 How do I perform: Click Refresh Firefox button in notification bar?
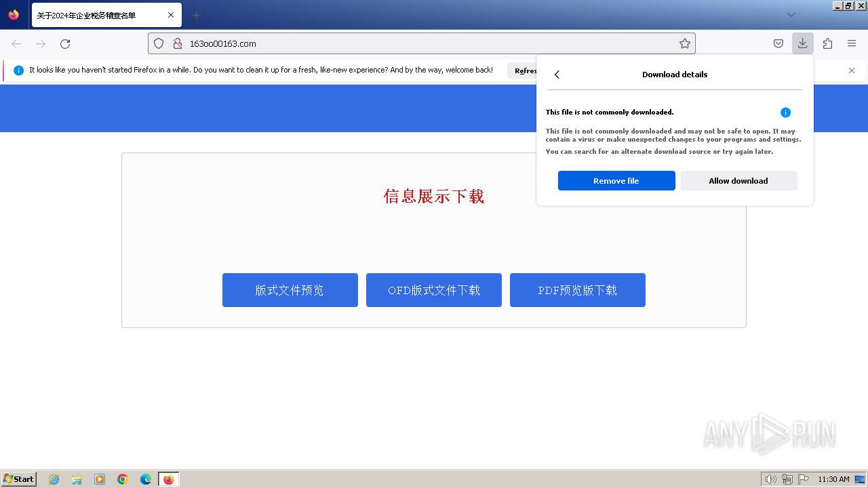click(522, 70)
